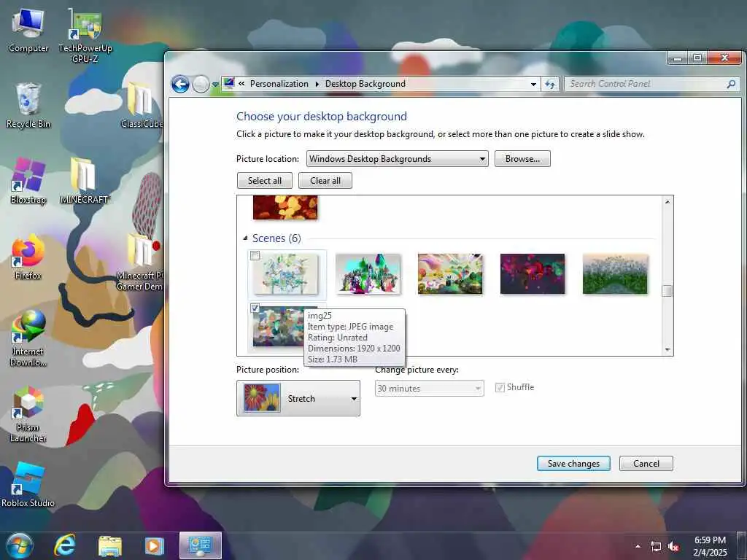The width and height of the screenshot is (747, 560).
Task: Go to Personalization breadcrumb
Action: pyautogui.click(x=279, y=84)
